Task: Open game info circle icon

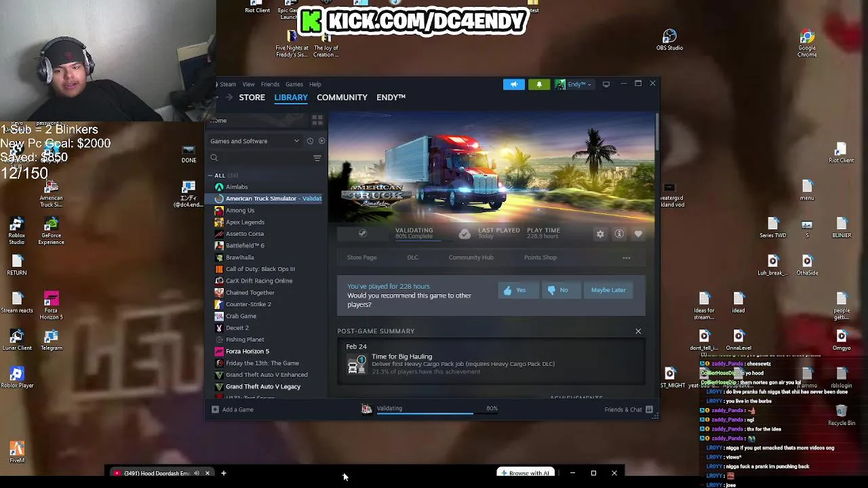Action: (619, 234)
